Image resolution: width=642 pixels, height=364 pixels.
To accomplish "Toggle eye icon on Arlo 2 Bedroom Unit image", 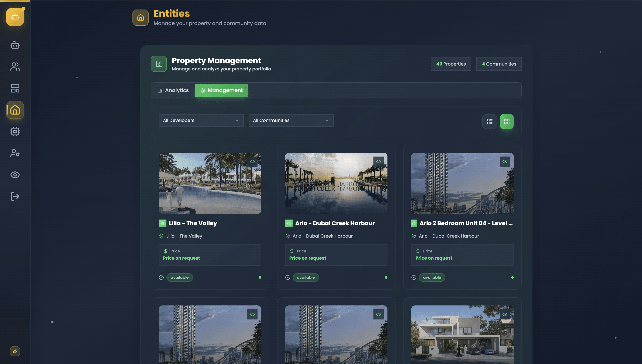I will [x=505, y=162].
